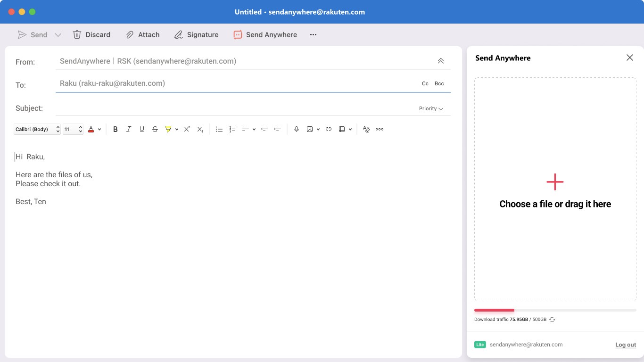Open the toolbar more options ellipsis
Image resolution: width=644 pixels, height=362 pixels.
pyautogui.click(x=313, y=34)
